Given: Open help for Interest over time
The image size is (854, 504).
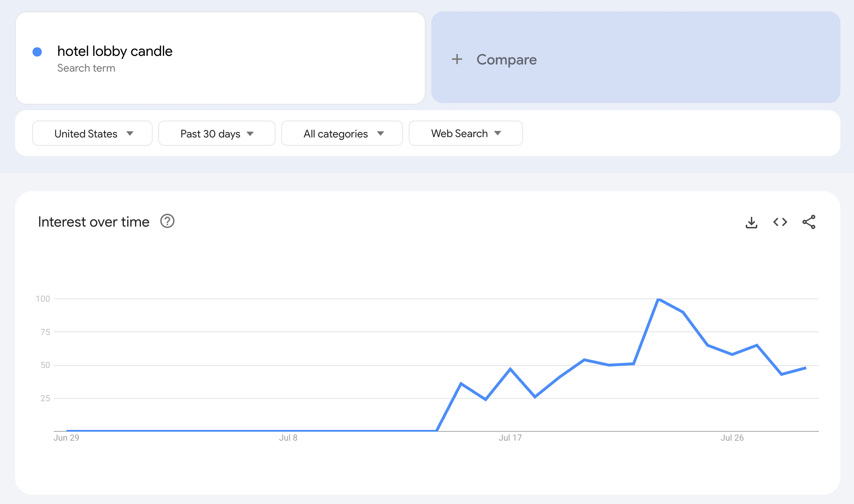Looking at the screenshot, I should pos(167,222).
